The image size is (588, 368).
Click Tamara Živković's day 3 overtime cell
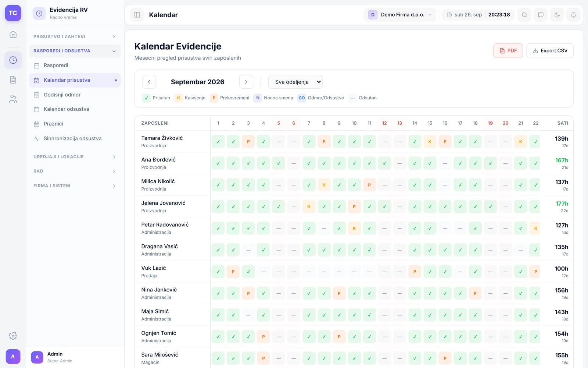248,141
